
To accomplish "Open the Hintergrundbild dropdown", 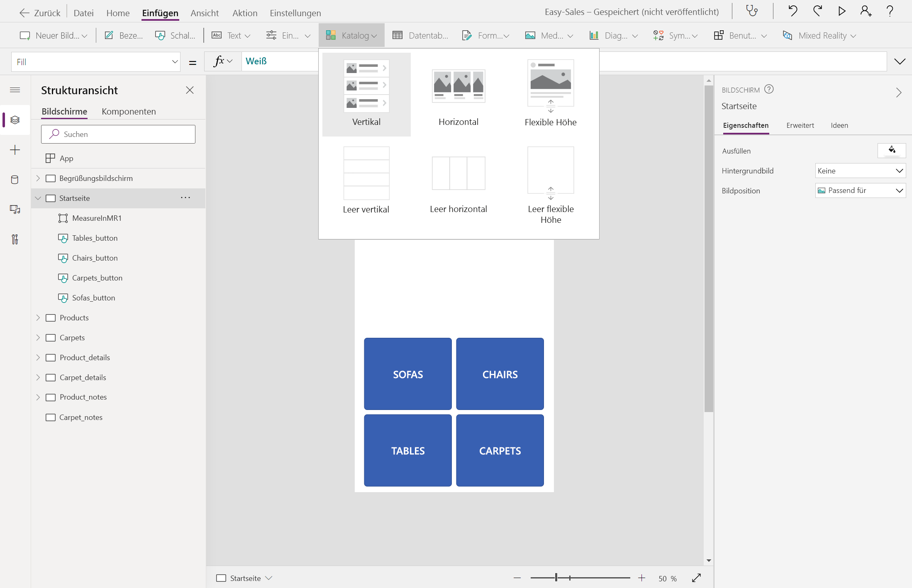I will pyautogui.click(x=860, y=171).
